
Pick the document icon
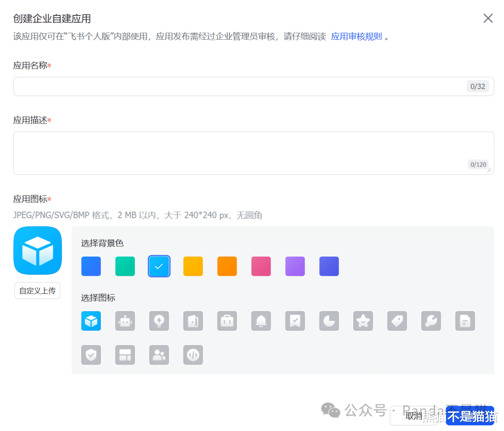(465, 321)
